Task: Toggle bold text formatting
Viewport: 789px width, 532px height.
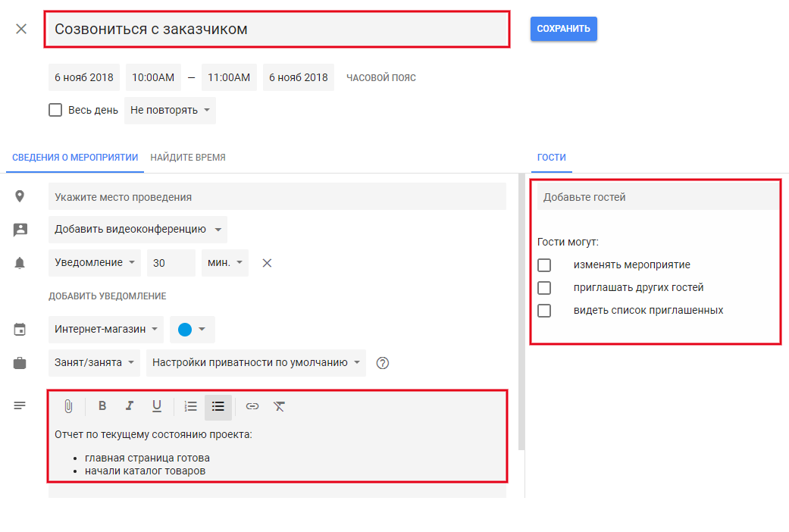Action: coord(102,406)
